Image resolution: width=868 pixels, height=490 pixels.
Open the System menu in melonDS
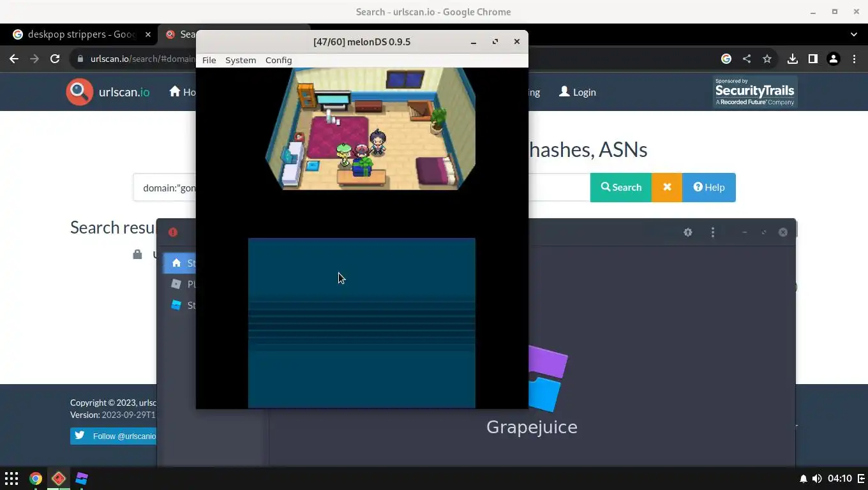point(241,60)
